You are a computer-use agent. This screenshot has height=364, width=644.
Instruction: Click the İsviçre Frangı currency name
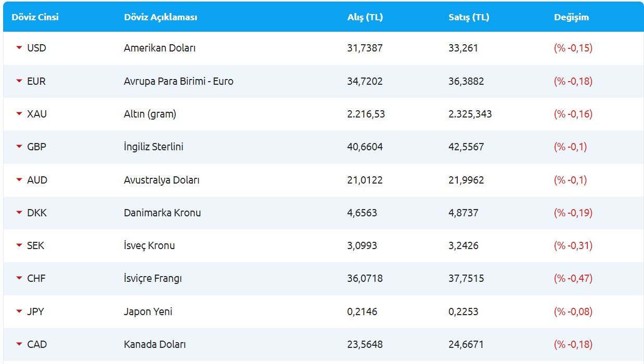[x=153, y=279]
